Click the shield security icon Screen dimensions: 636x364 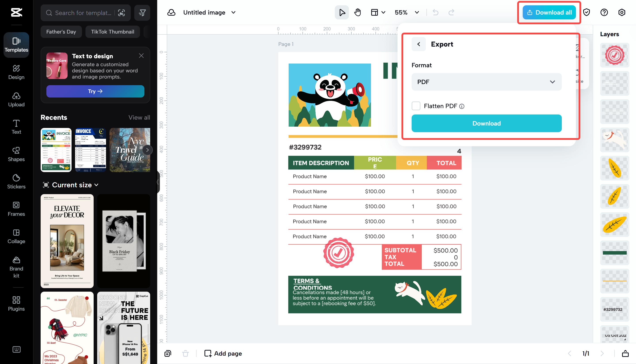587,12
